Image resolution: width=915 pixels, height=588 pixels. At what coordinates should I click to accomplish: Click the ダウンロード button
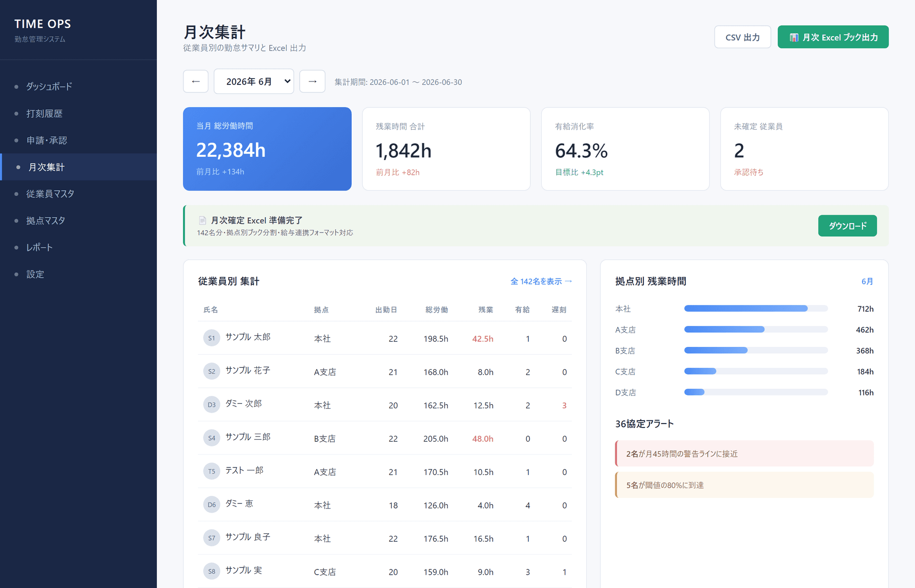pyautogui.click(x=847, y=226)
